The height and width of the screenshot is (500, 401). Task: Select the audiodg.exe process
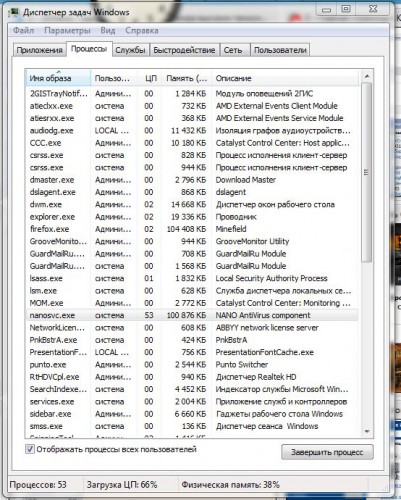click(192, 131)
